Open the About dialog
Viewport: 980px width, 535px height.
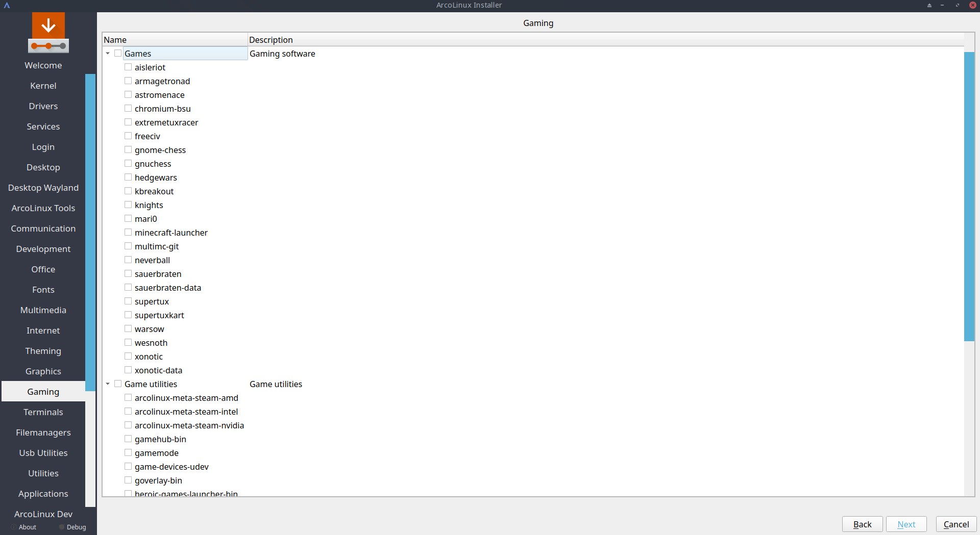click(x=23, y=527)
